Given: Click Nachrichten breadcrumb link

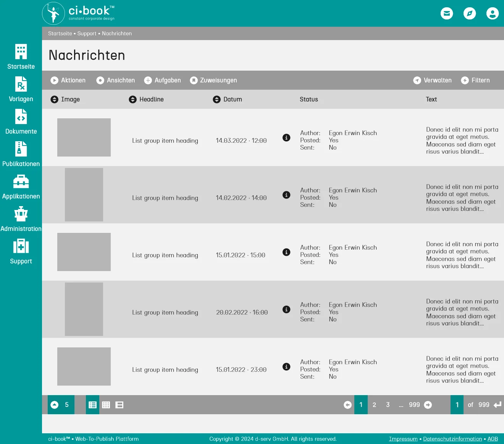Looking at the screenshot, I should point(117,34).
